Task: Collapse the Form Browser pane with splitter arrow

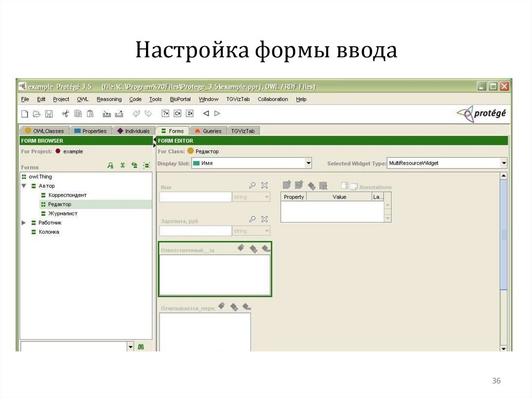Action: click(x=155, y=140)
